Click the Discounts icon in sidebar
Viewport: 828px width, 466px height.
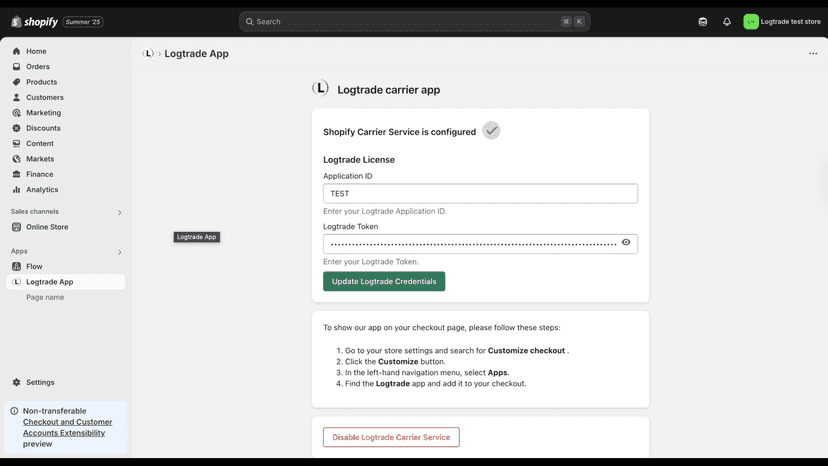click(x=16, y=128)
